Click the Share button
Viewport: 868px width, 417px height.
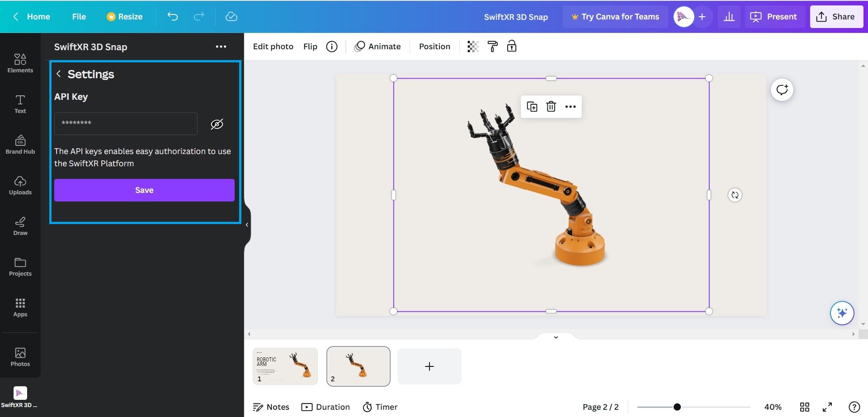point(836,17)
